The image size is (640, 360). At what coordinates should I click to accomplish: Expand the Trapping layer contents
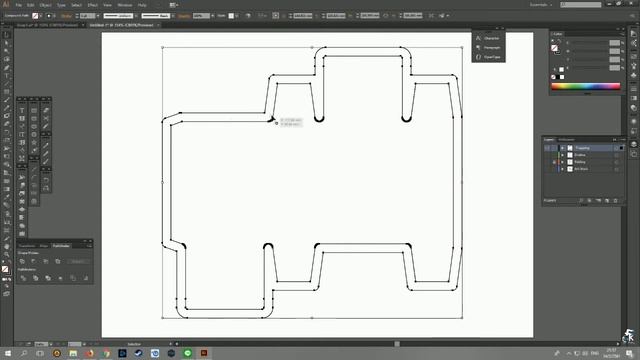point(563,148)
